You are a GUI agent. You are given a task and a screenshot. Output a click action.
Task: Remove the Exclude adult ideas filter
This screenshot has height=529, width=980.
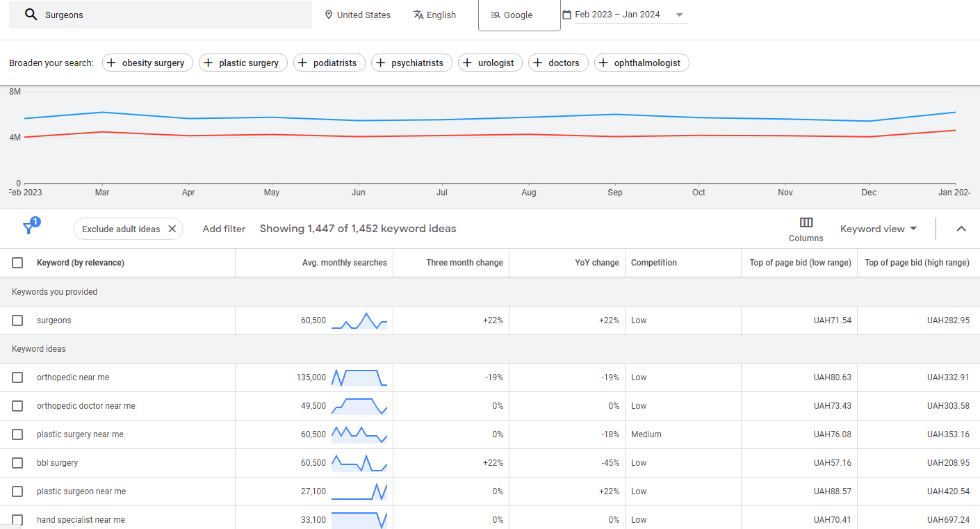(172, 229)
